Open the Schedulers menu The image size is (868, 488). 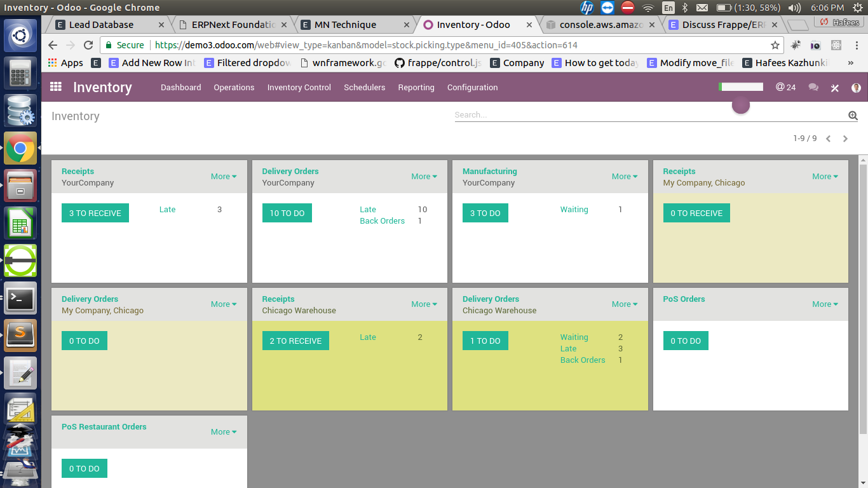(365, 88)
